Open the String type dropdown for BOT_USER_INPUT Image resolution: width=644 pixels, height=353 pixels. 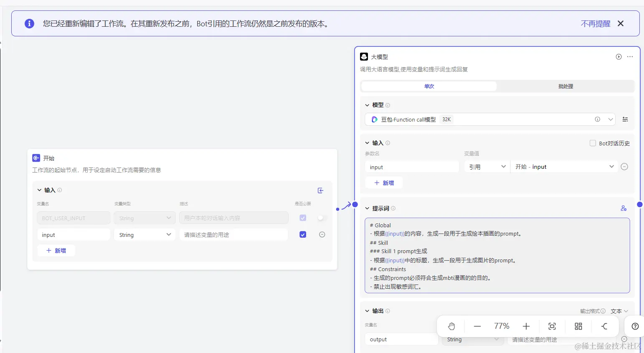pos(145,218)
